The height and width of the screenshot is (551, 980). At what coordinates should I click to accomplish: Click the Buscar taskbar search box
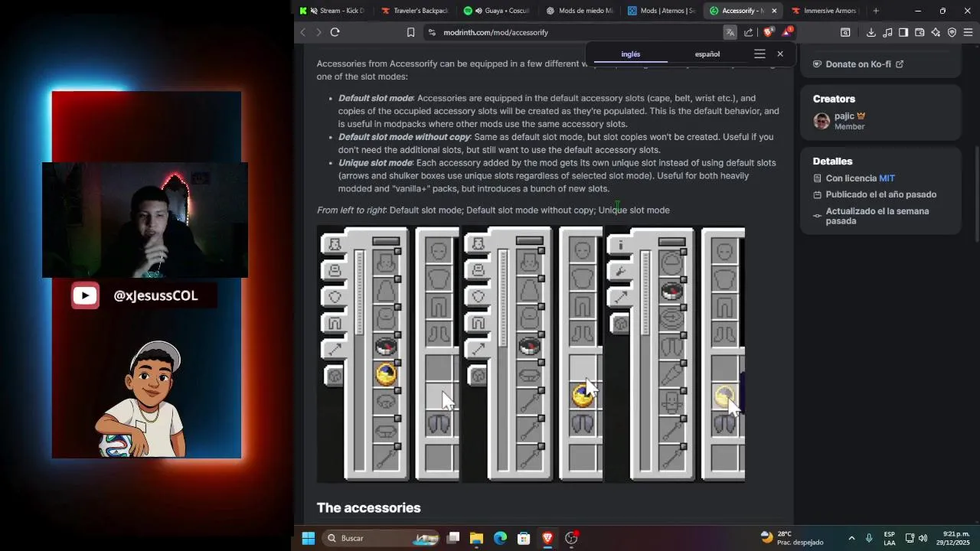(x=381, y=538)
